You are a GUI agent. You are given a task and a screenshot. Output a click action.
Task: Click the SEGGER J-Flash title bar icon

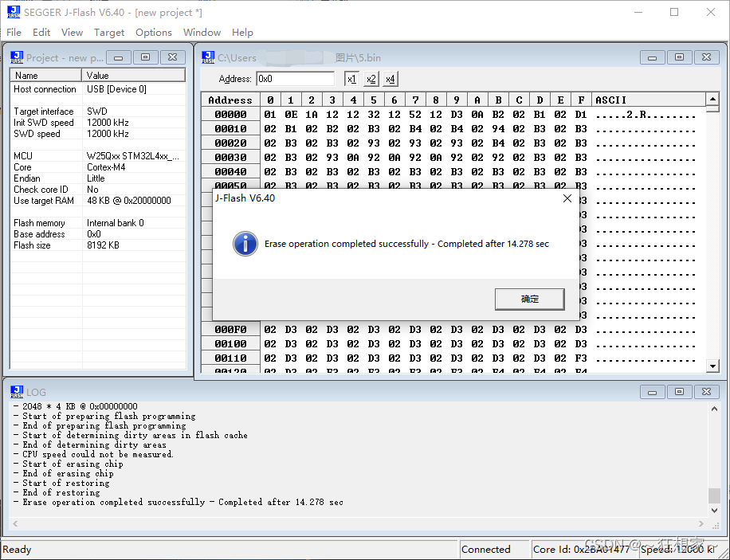pos(14,12)
